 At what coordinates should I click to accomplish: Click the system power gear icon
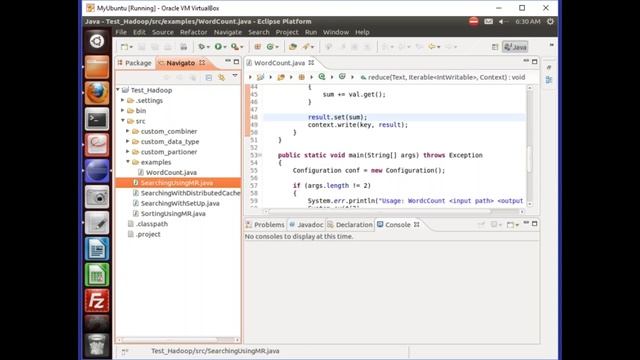tap(550, 22)
